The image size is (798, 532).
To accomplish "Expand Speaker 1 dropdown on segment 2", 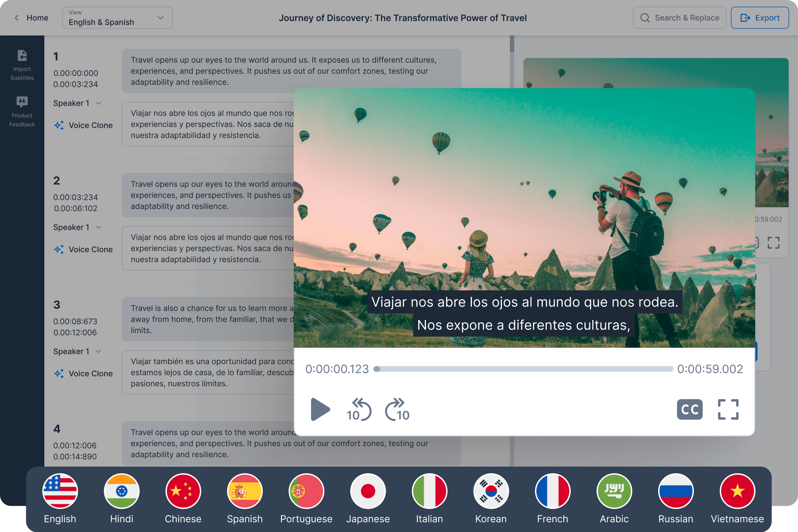I will pos(77,227).
